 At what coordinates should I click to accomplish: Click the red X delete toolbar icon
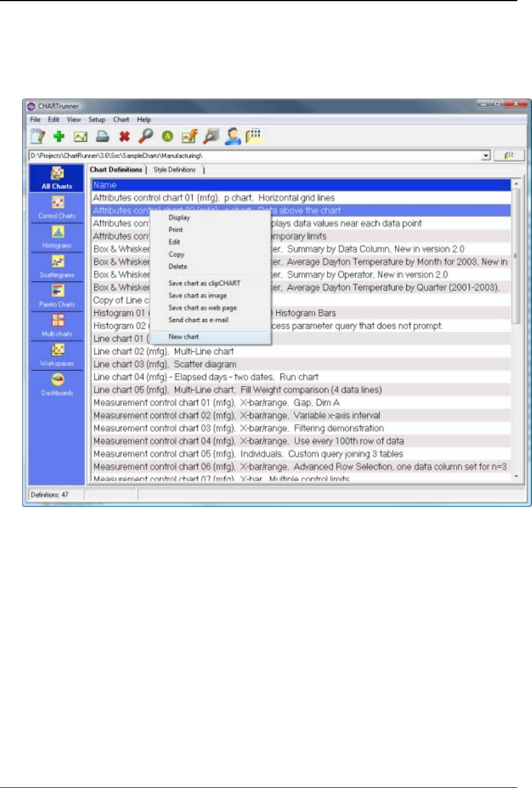tap(125, 137)
